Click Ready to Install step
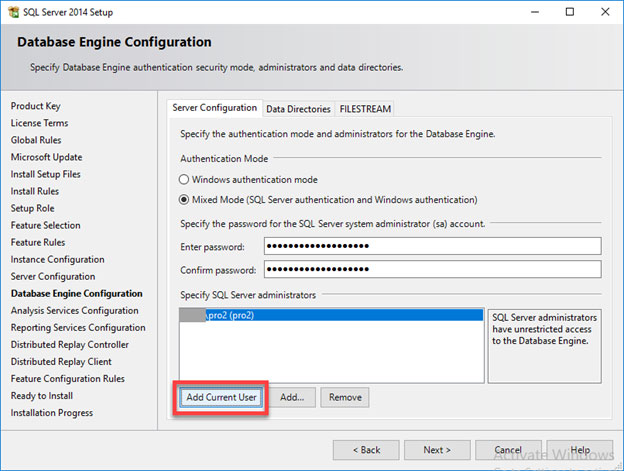The height and width of the screenshot is (471, 624). (x=41, y=396)
